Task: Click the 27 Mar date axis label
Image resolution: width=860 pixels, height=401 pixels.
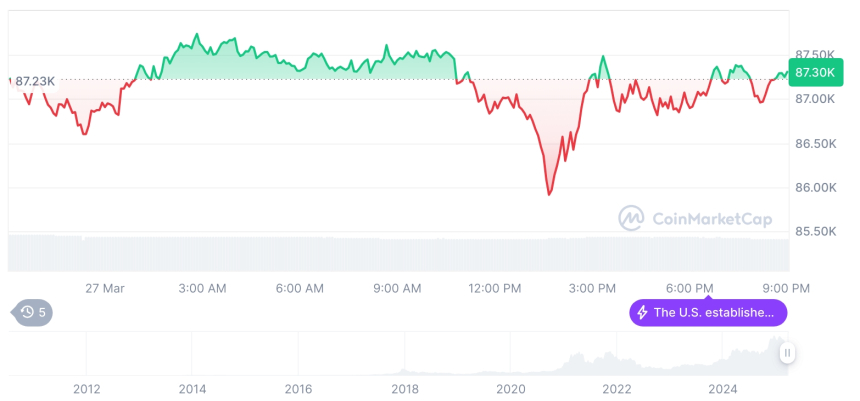Action: (x=105, y=288)
